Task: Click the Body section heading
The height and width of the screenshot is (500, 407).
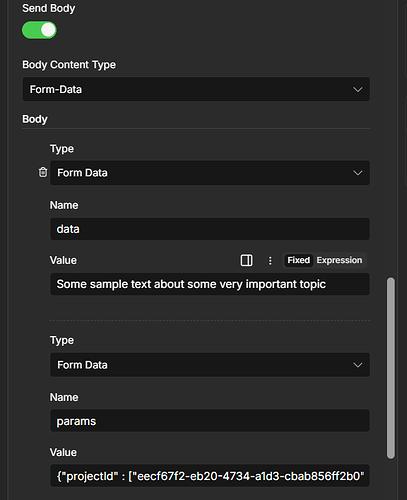Action: point(35,119)
